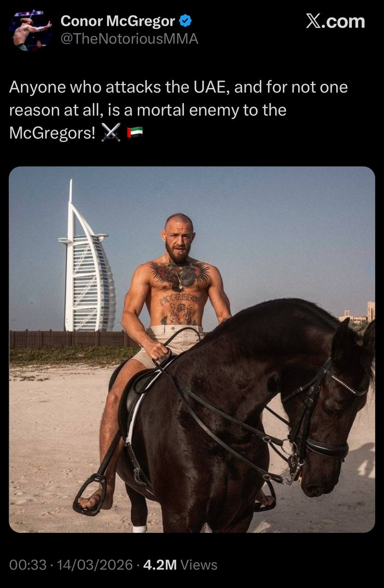Click the word McGregors! in tweet

(53, 133)
